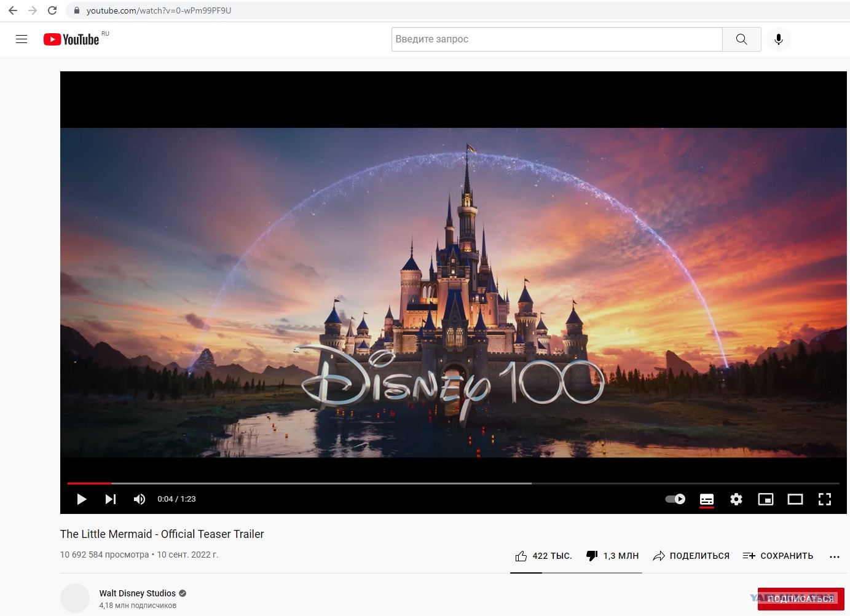850x616 pixels.
Task: Go back with browser back arrow
Action: coord(13,10)
